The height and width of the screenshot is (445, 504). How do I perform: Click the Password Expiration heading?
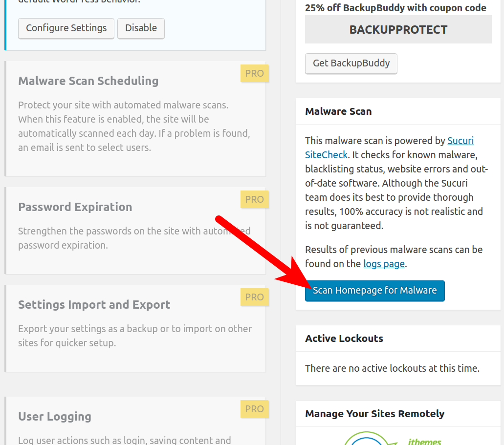[x=75, y=207]
